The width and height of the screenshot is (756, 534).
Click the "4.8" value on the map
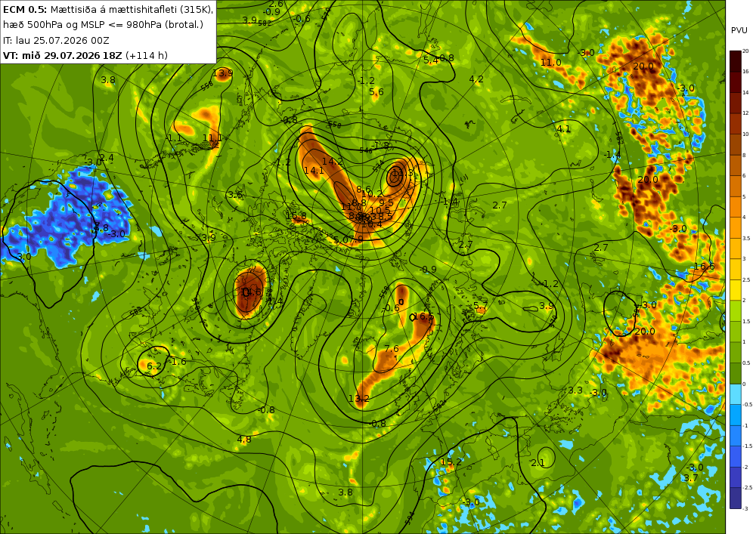pos(244,440)
